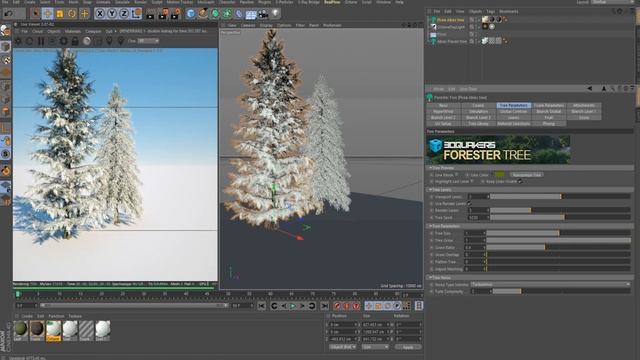640x360 pixels.
Task: Open the Tree Library tab
Action: (x=478, y=124)
